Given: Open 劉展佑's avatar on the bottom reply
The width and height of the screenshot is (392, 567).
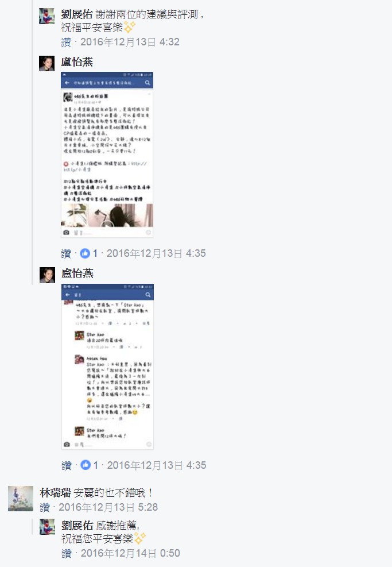Looking at the screenshot, I should pyautogui.click(x=47, y=526).
